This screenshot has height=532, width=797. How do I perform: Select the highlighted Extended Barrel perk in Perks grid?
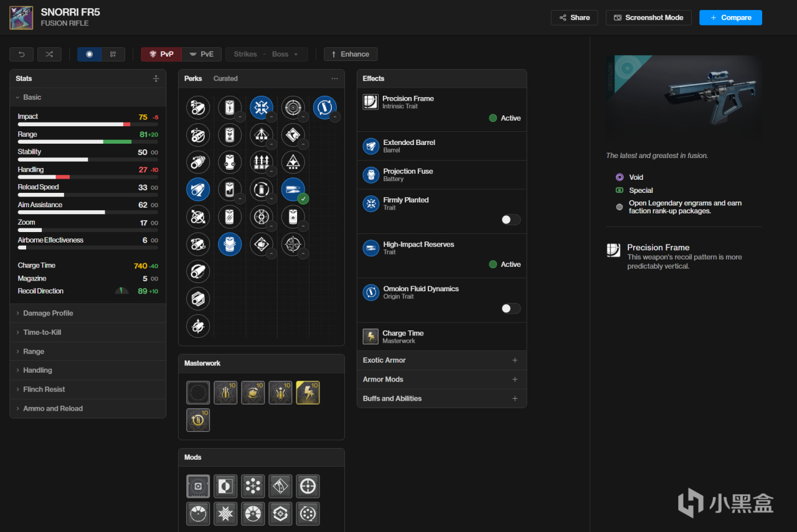click(198, 189)
